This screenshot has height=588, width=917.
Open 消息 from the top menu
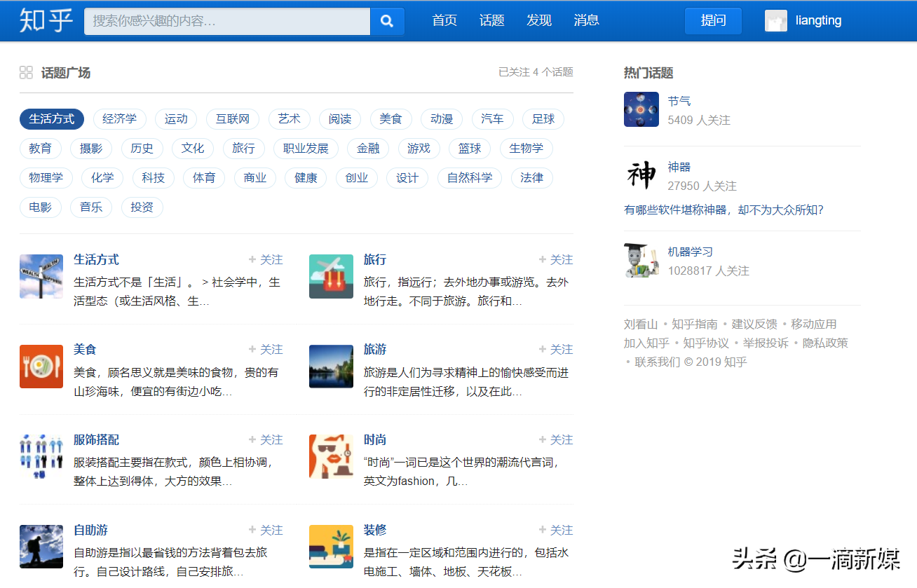point(586,20)
